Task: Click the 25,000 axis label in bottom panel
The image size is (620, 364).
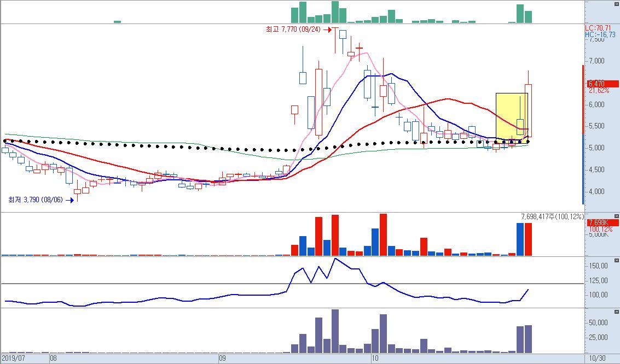Action: 598,337
